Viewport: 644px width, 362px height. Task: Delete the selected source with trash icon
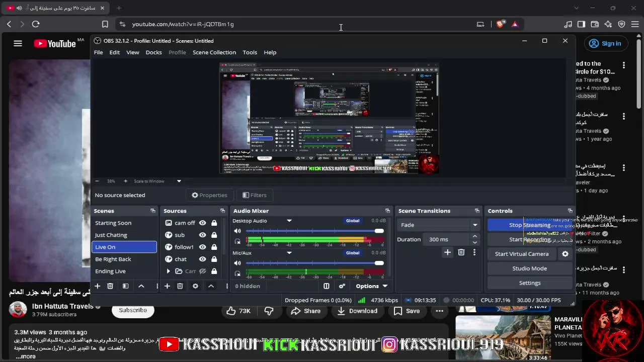pos(180,286)
